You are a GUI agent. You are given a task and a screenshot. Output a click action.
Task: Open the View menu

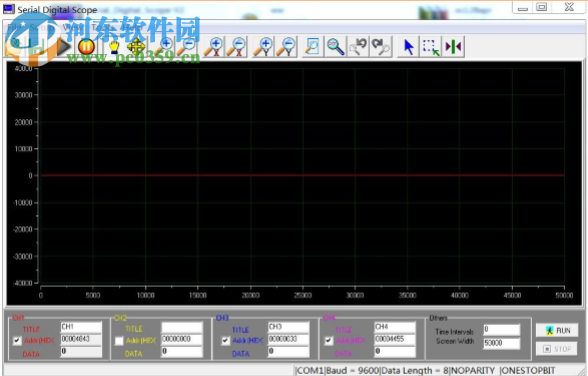(71, 27)
